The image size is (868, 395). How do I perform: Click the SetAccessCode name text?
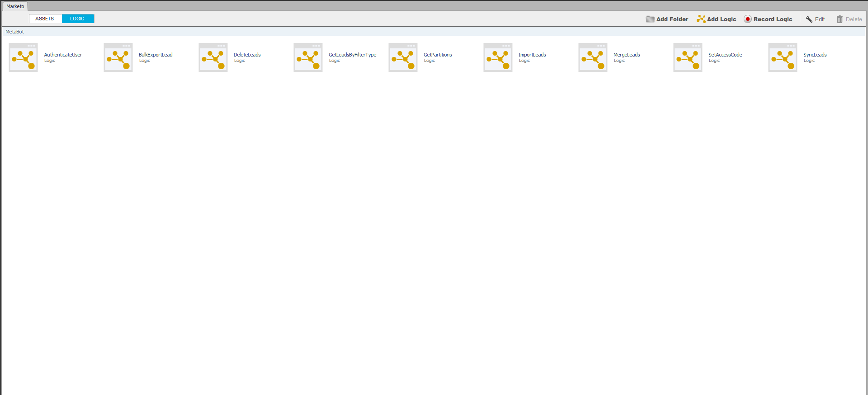725,55
